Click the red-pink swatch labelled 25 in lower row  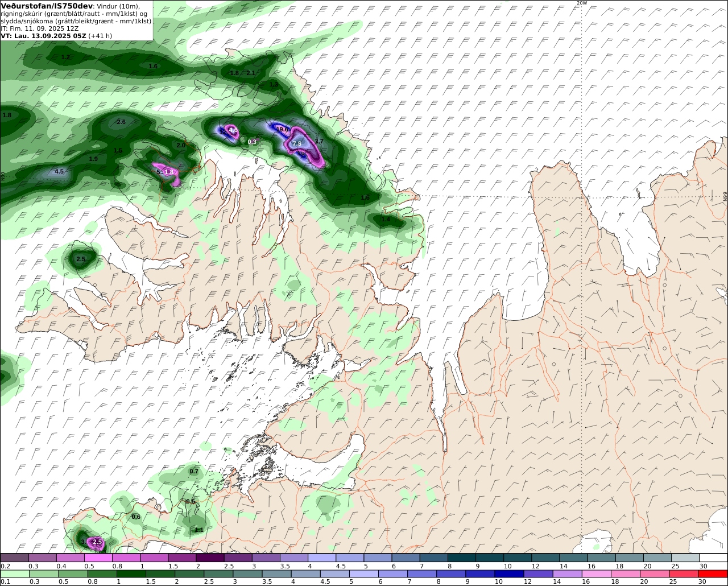(x=684, y=574)
